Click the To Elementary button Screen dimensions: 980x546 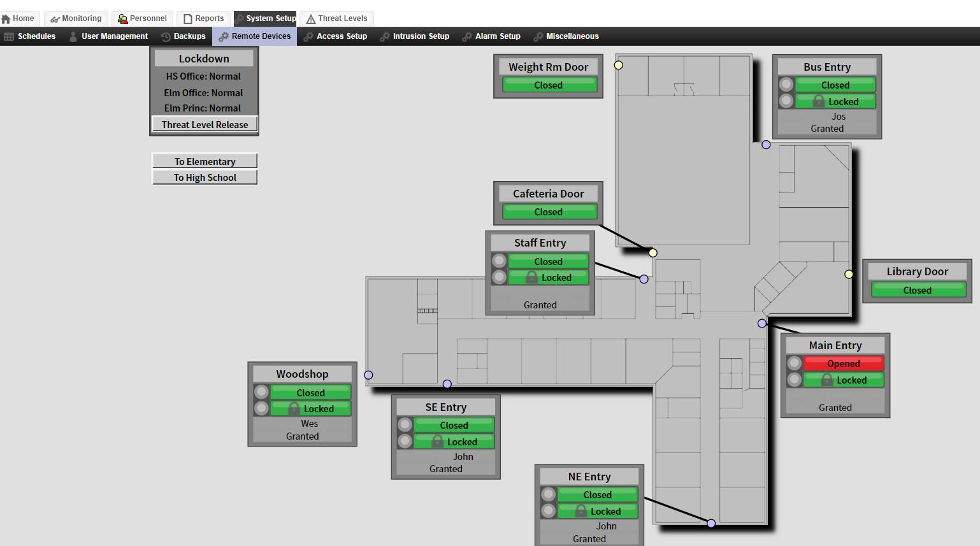pyautogui.click(x=205, y=161)
